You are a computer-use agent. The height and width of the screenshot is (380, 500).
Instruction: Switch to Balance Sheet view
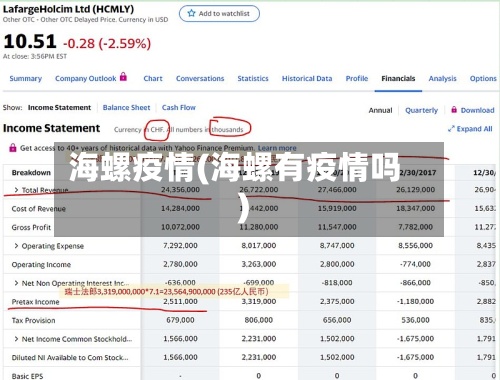pyautogui.click(x=126, y=108)
